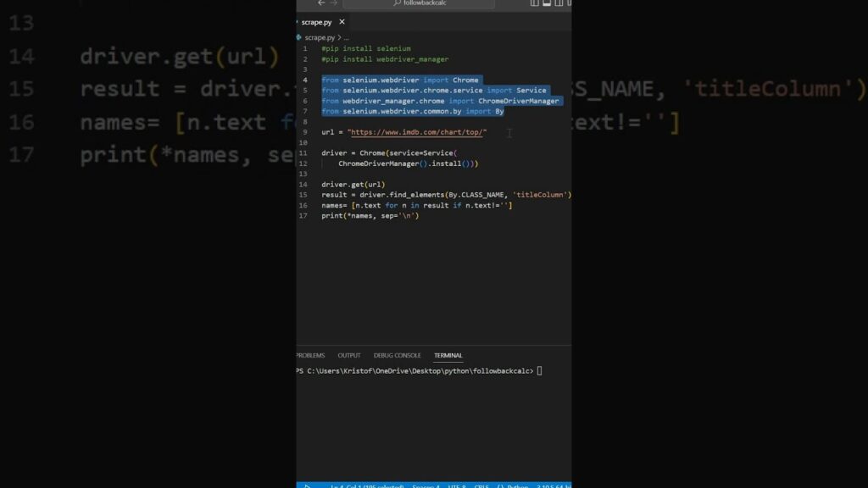868x488 pixels.
Task: Click the Ln 4, Col 1 cursor position indicator
Action: (x=367, y=485)
